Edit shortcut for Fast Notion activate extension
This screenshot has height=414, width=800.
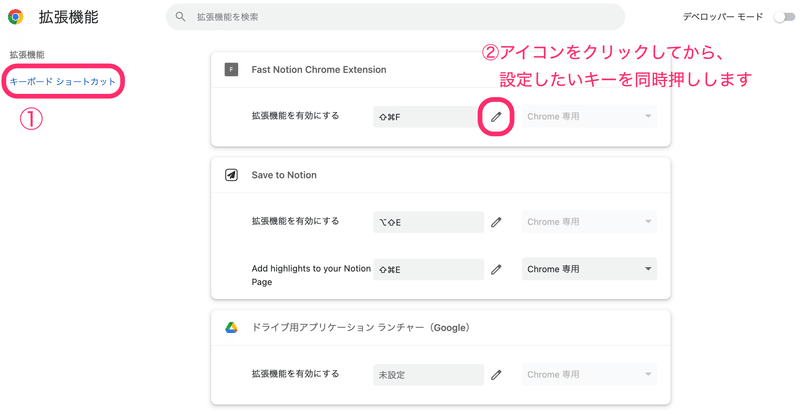(x=496, y=117)
